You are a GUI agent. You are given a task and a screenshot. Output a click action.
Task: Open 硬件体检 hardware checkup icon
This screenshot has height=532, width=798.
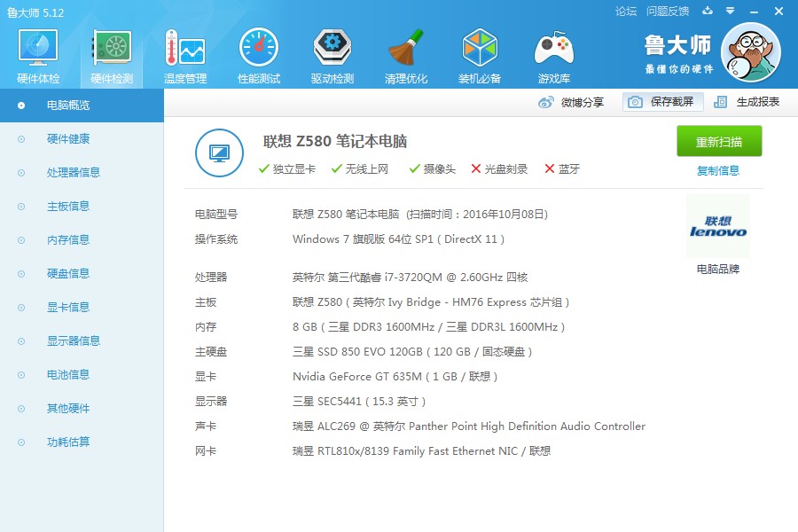coord(37,47)
